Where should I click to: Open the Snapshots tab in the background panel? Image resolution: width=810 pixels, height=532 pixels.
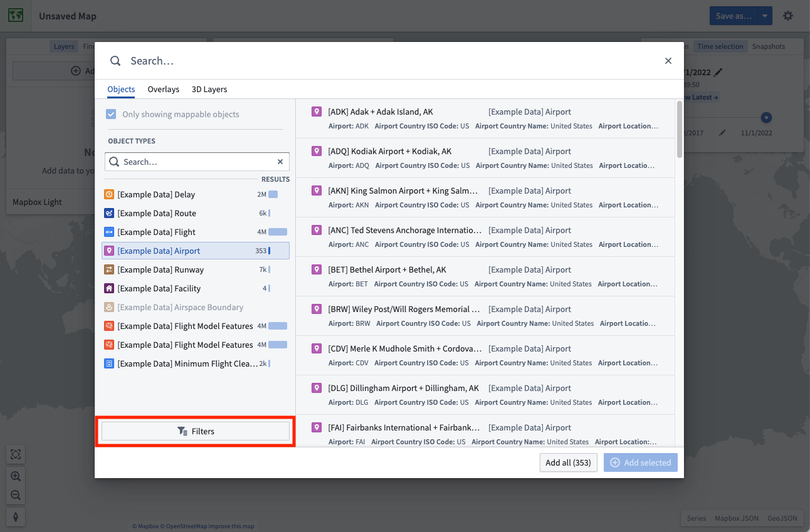[x=769, y=46]
